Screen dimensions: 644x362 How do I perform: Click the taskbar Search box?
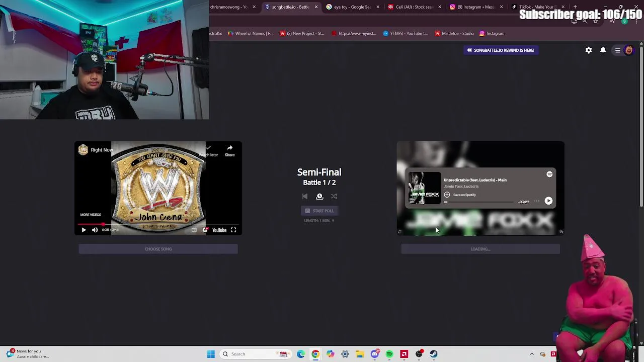tap(255, 354)
